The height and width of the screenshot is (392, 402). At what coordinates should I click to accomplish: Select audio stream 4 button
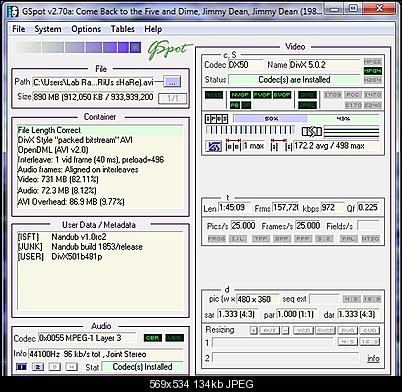click(x=71, y=367)
